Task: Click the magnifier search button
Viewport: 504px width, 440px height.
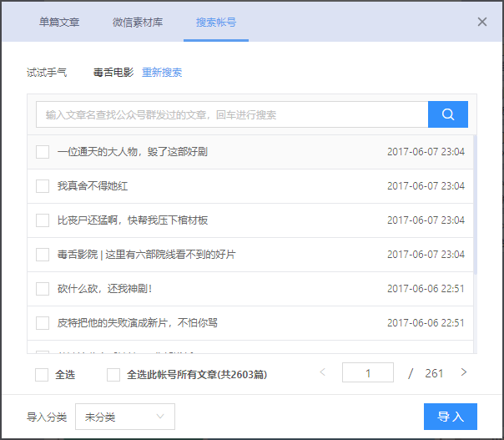Action: pos(447,114)
